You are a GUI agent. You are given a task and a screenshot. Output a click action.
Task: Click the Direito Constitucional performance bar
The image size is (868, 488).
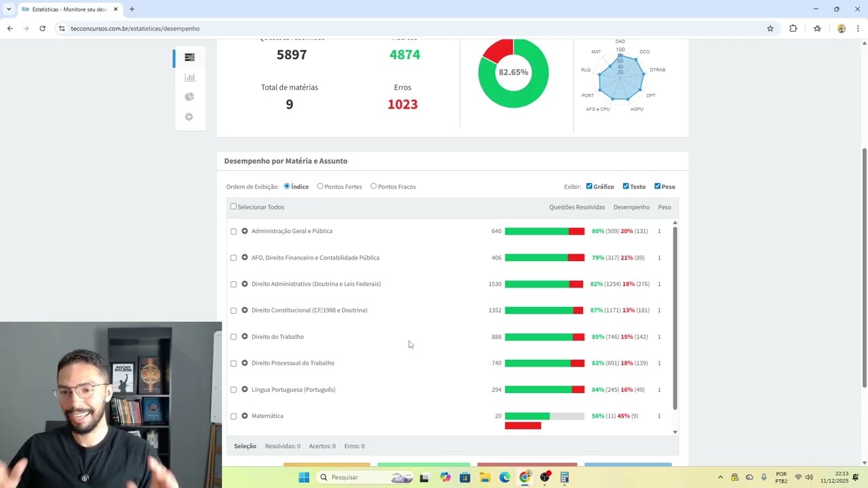pyautogui.click(x=545, y=310)
